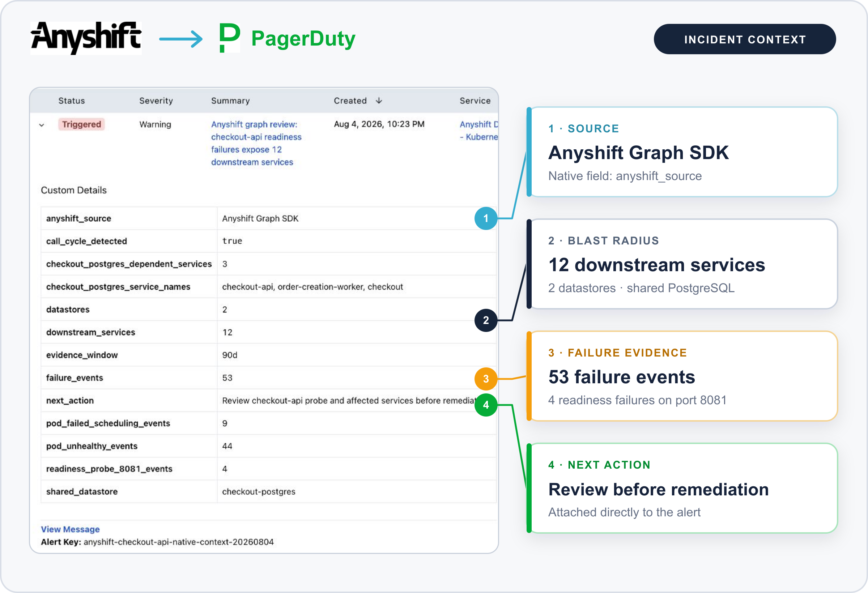Collapse the Triggered alert row chevron
This screenshot has height=593, width=868.
pos(42,125)
